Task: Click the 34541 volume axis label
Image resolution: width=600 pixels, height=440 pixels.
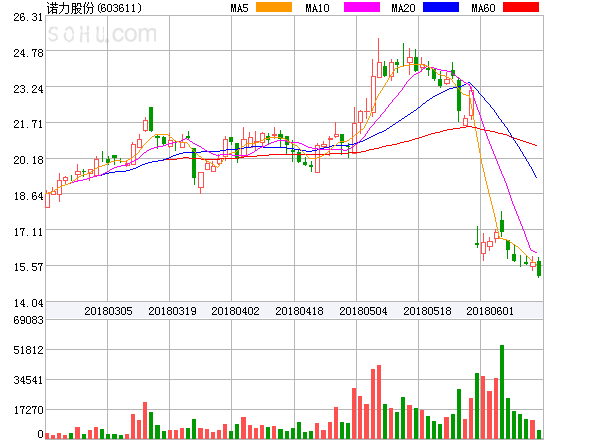Action: click(x=28, y=380)
